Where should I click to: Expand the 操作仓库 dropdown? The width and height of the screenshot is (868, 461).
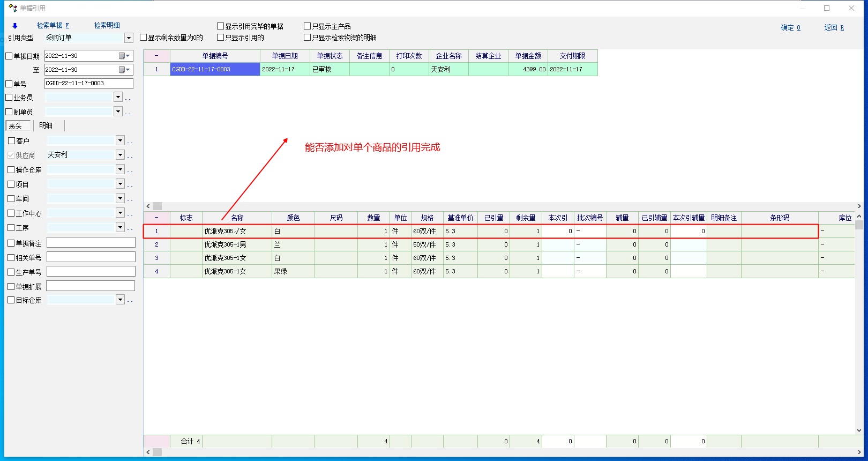pyautogui.click(x=120, y=169)
